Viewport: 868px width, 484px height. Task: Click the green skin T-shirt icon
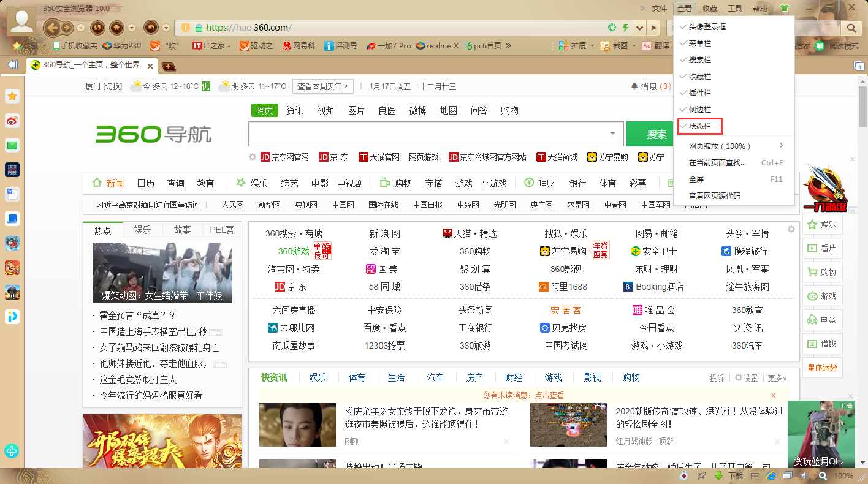coord(784,9)
